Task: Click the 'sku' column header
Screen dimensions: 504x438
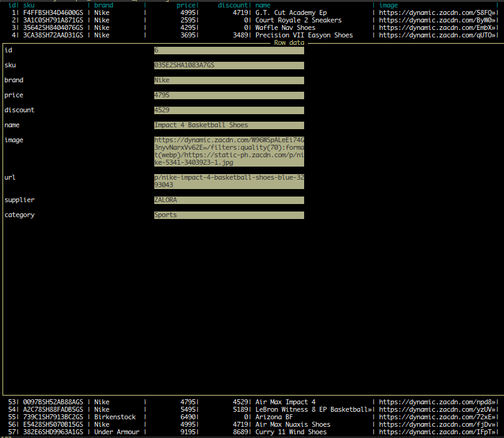Action: tap(29, 5)
